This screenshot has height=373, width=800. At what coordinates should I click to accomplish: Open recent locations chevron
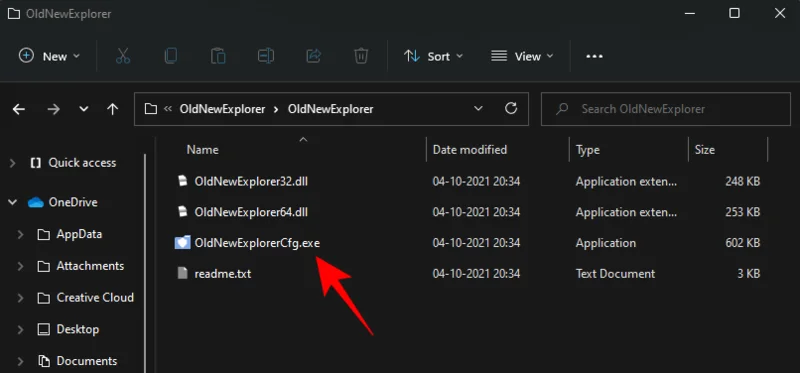click(x=84, y=109)
